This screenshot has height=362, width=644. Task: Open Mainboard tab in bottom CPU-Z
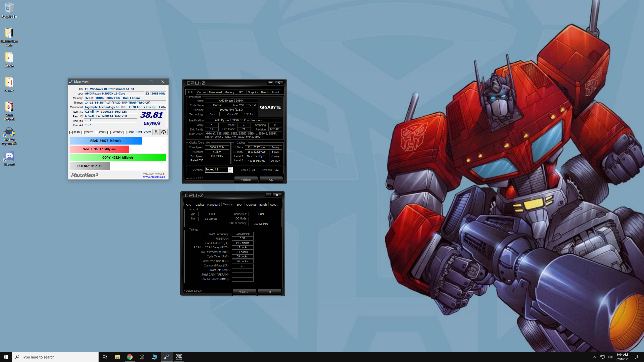tap(214, 205)
